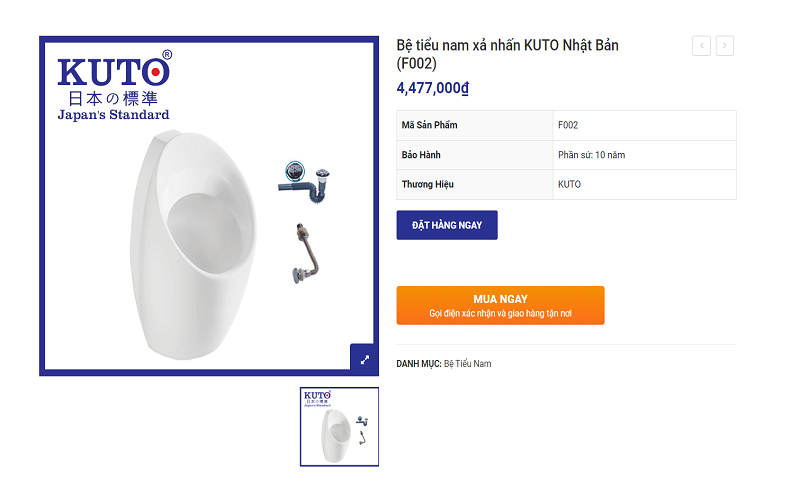Viewport: 800px width, 500px height.
Task: Click the DANH MỤC label
Action: click(x=419, y=364)
